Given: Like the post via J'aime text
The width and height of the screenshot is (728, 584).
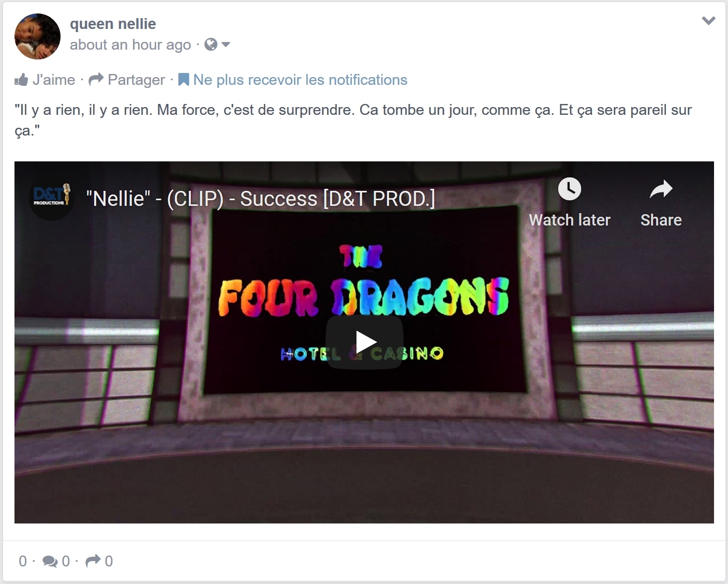Looking at the screenshot, I should (54, 80).
